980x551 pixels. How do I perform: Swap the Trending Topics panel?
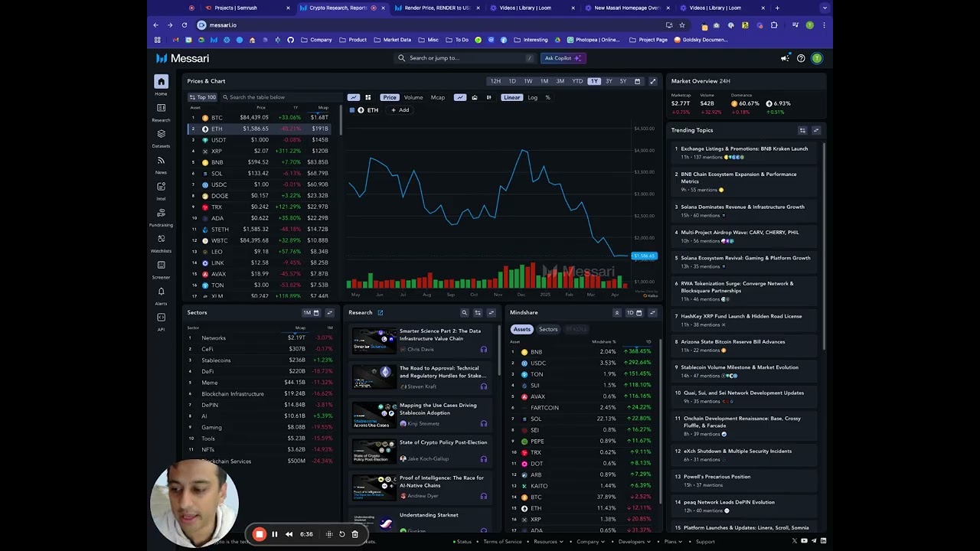coord(816,130)
